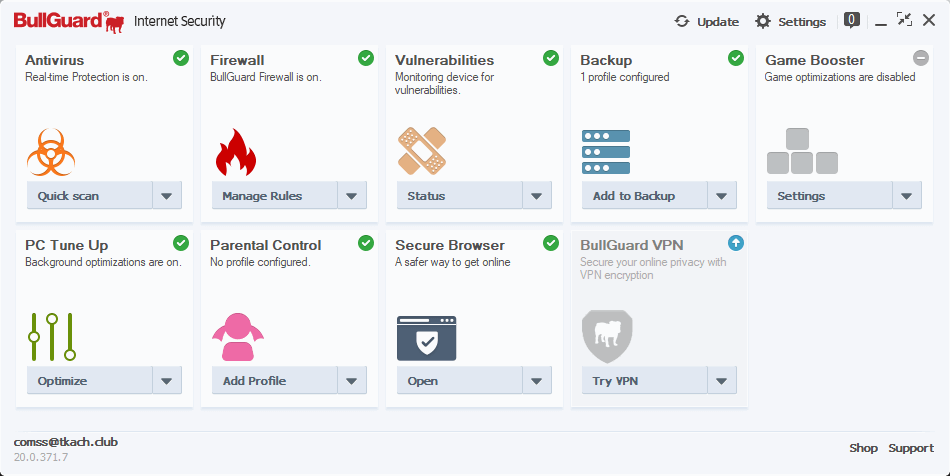Click the PC Tune Up sliders icon
This screenshot has width=950, height=476.
52,337
